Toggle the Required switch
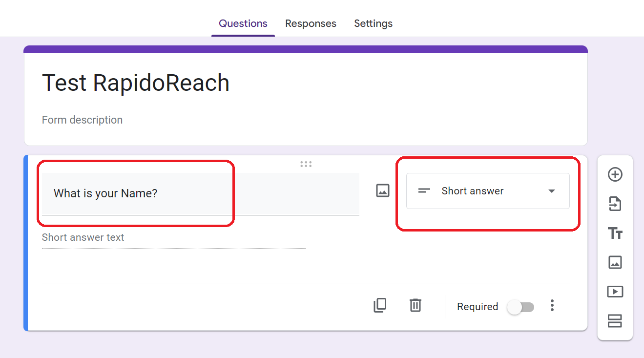Screen dimensions: 644x358 (x=520, y=307)
